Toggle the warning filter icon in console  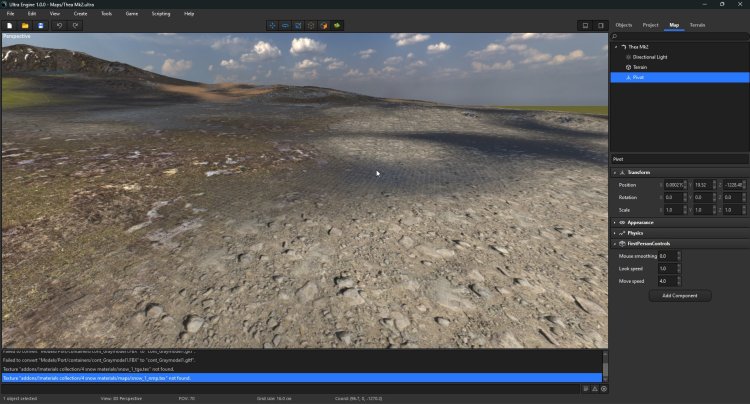pos(595,389)
